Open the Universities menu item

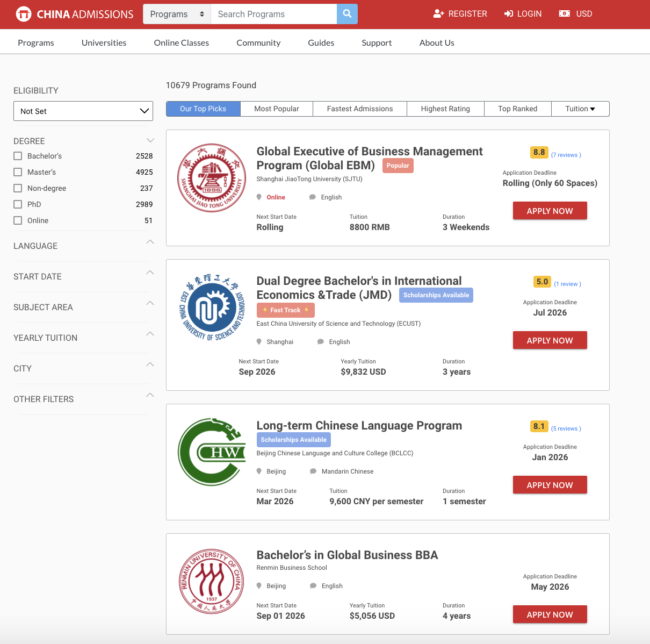click(104, 43)
